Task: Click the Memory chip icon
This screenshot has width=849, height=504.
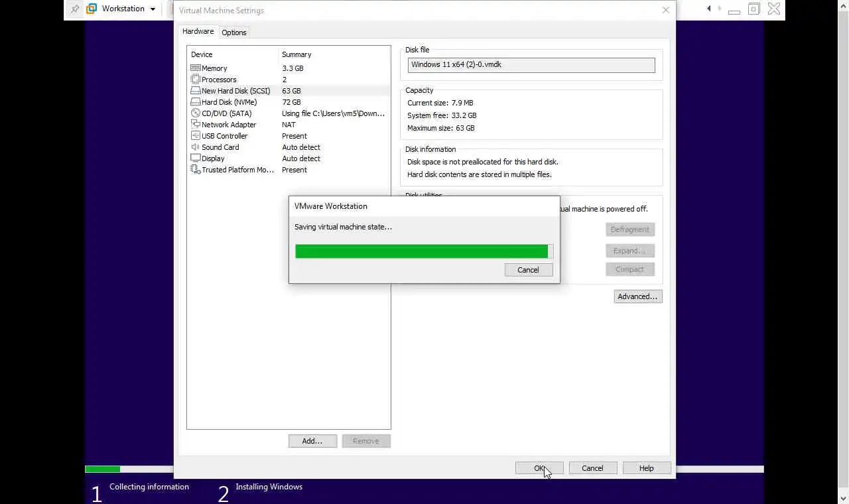Action: coord(196,68)
